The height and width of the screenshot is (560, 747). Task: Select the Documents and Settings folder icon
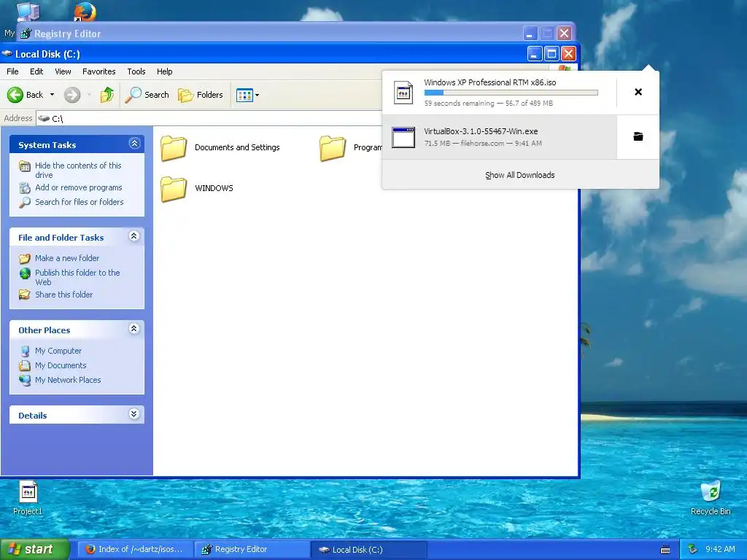tap(174, 147)
